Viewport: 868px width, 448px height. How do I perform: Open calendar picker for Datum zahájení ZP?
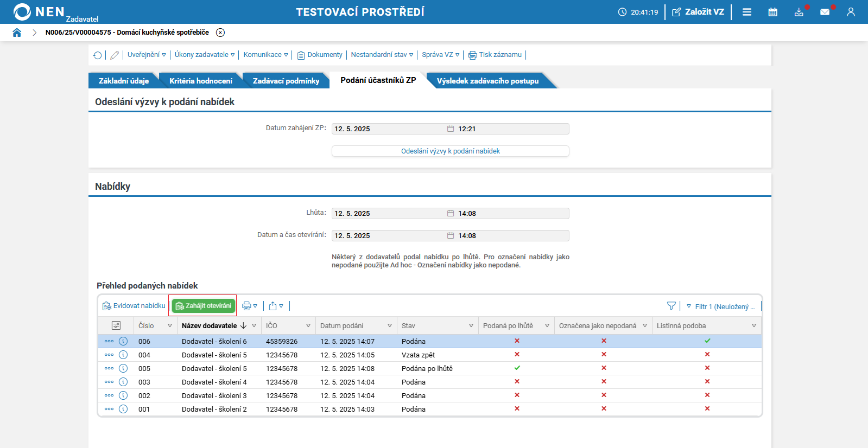tap(451, 129)
